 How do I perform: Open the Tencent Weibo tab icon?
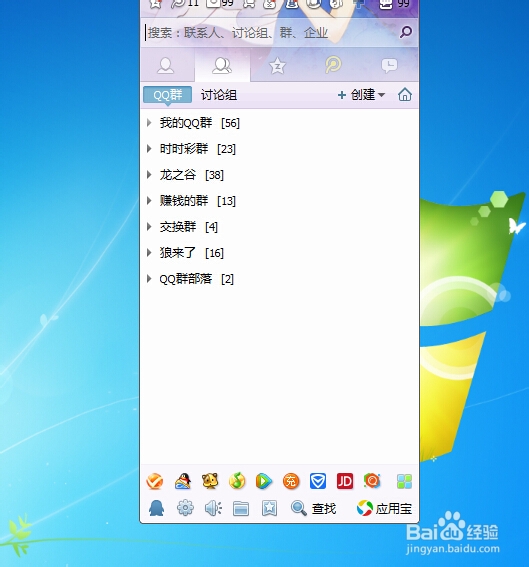click(333, 65)
